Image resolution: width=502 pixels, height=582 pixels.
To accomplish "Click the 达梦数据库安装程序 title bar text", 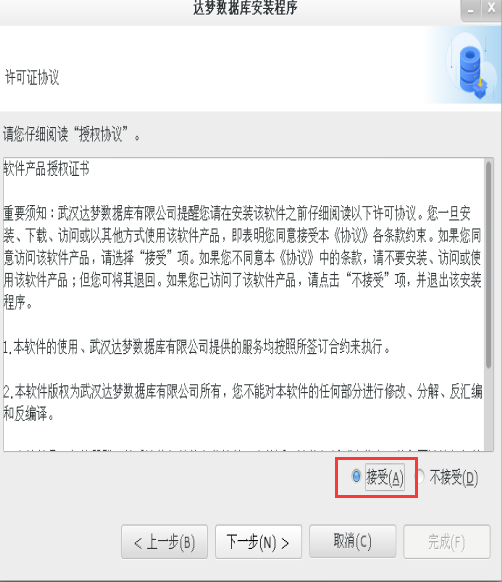I will (x=245, y=7).
